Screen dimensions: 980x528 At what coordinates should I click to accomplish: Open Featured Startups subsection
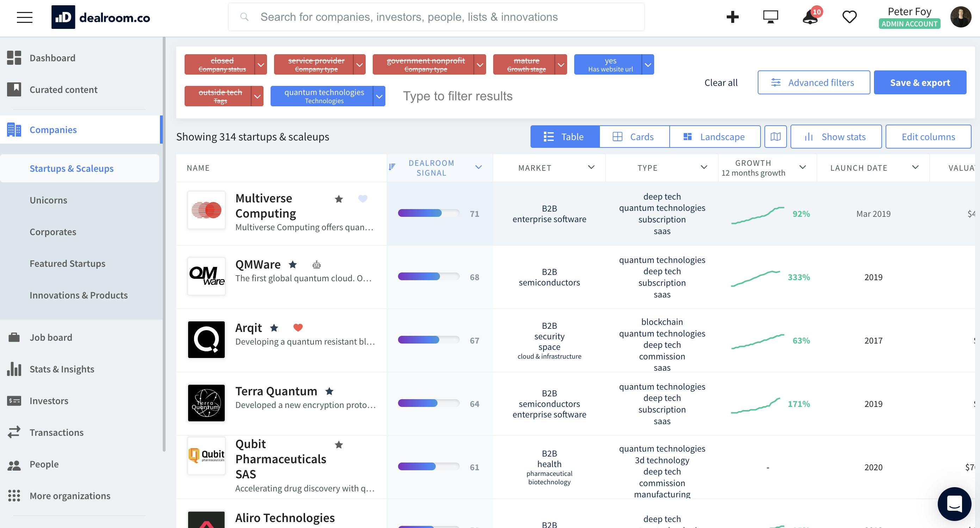pyautogui.click(x=67, y=263)
